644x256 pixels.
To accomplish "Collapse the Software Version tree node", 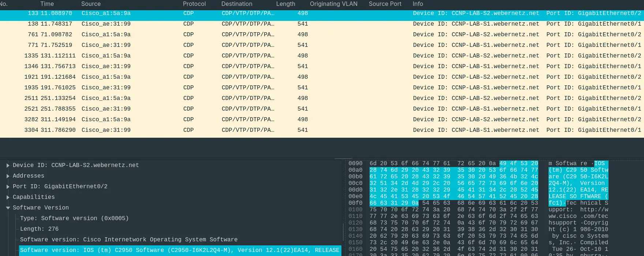I will tap(8, 208).
